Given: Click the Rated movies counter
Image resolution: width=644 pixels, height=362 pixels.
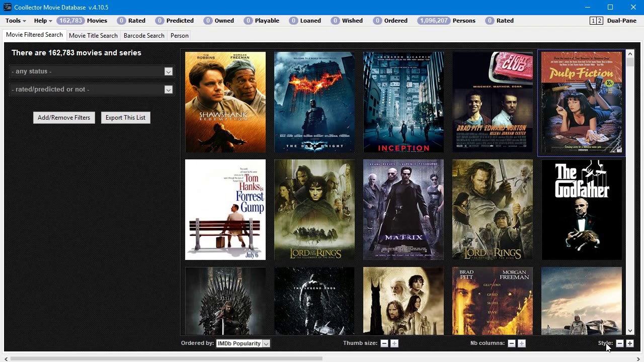Looking at the screenshot, I should click(131, 21).
